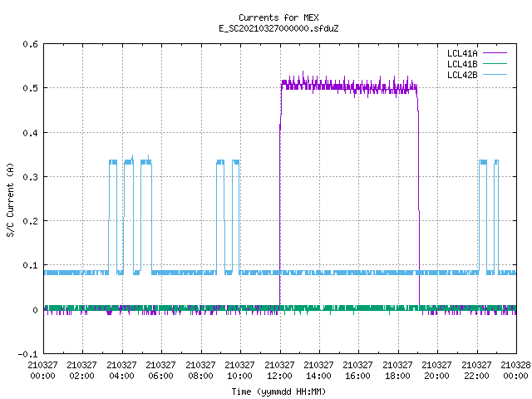Click the 210327 14:00 time tick label
This screenshot has height=399, width=532.
318,371
